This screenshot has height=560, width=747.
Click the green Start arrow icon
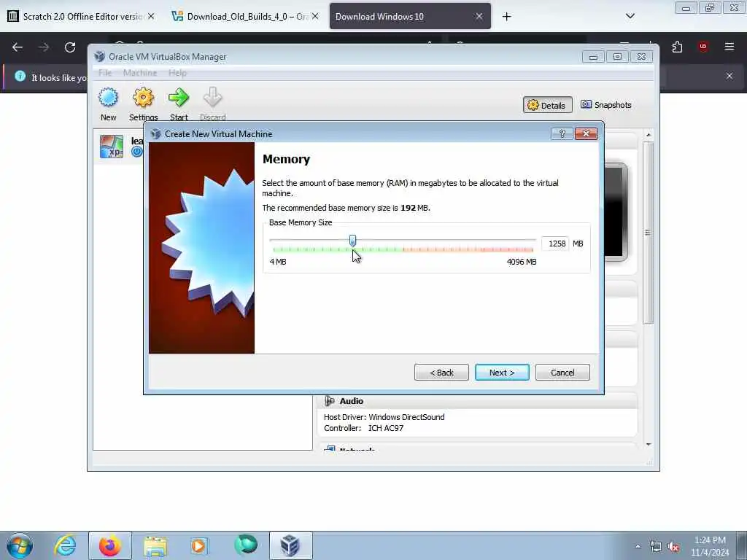coord(179,97)
